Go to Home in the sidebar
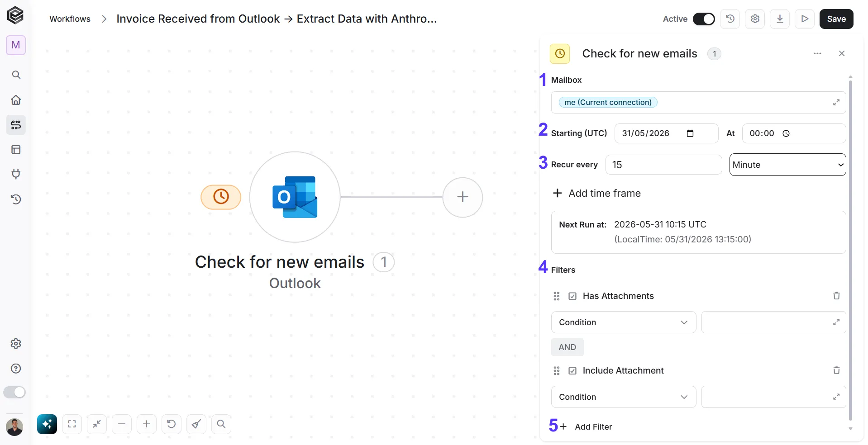 pos(16,100)
